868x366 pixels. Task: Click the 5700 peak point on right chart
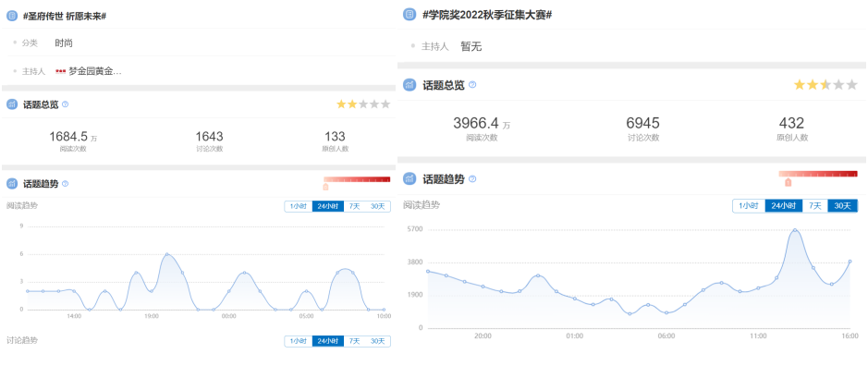pos(795,230)
